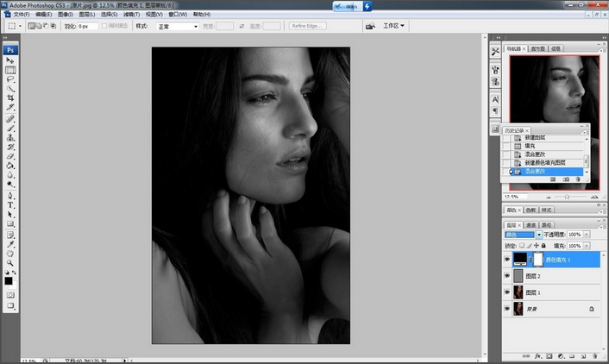Select the Path Selection tool
Screen dimensions: 609x364
[10, 215]
